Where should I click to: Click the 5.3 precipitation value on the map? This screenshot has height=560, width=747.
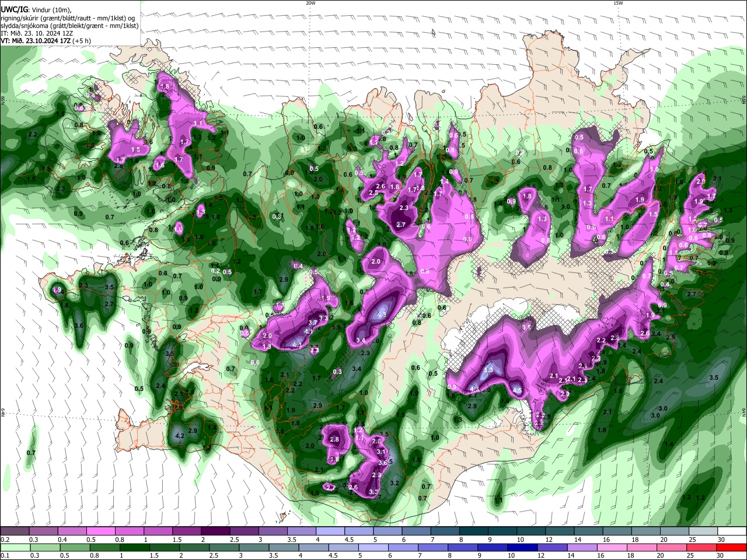coord(489,370)
